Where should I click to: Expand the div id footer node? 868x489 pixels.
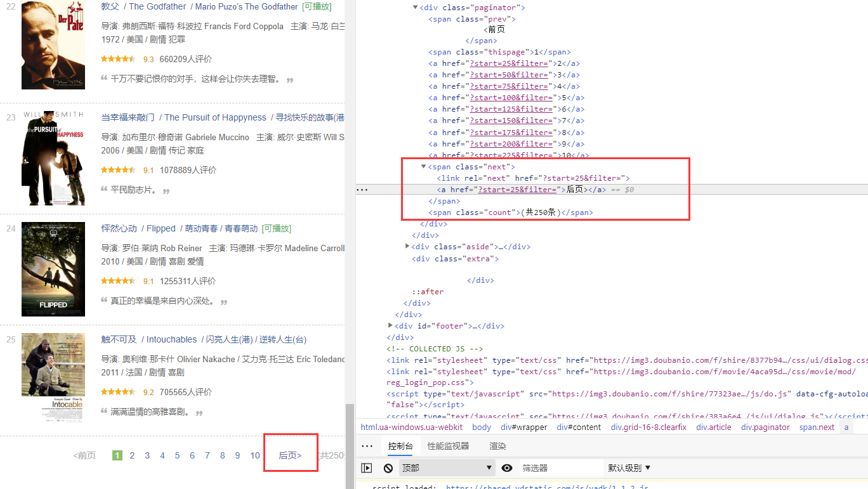click(390, 326)
